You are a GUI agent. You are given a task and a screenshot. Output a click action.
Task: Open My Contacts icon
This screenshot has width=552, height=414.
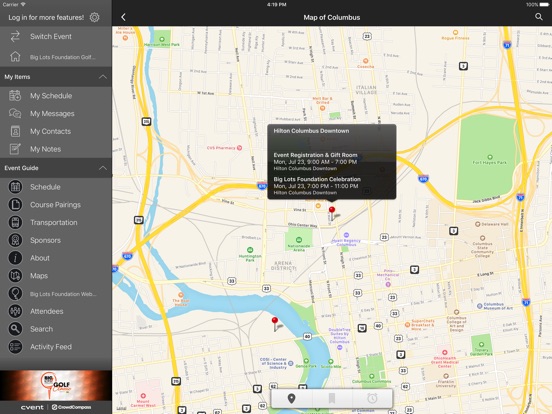pos(15,131)
